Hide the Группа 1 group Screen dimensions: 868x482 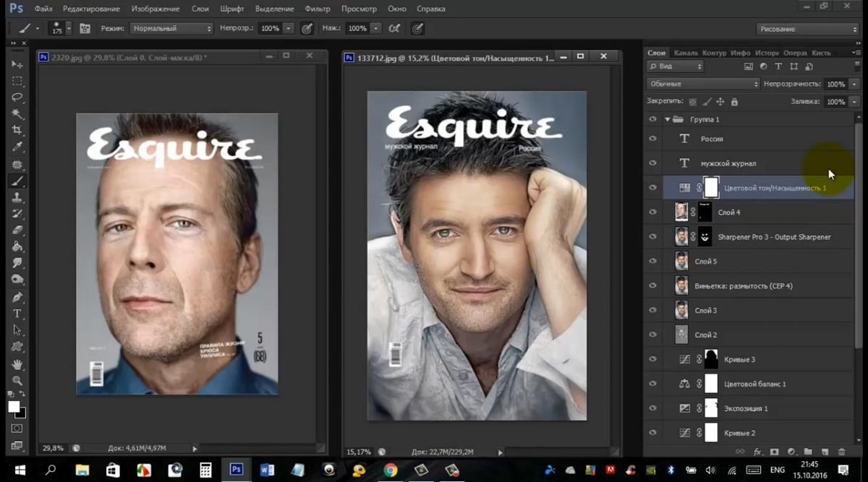point(652,119)
